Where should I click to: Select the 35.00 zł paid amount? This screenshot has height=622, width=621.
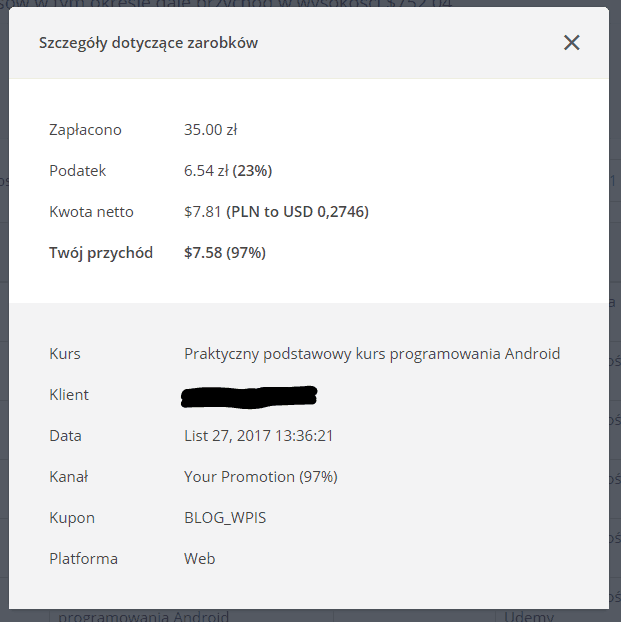(210, 130)
